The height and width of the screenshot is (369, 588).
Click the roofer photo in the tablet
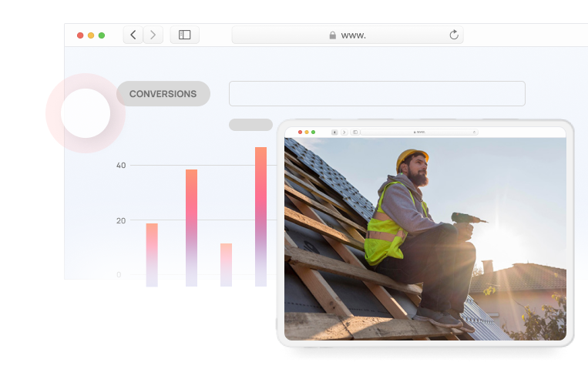[x=425, y=239]
